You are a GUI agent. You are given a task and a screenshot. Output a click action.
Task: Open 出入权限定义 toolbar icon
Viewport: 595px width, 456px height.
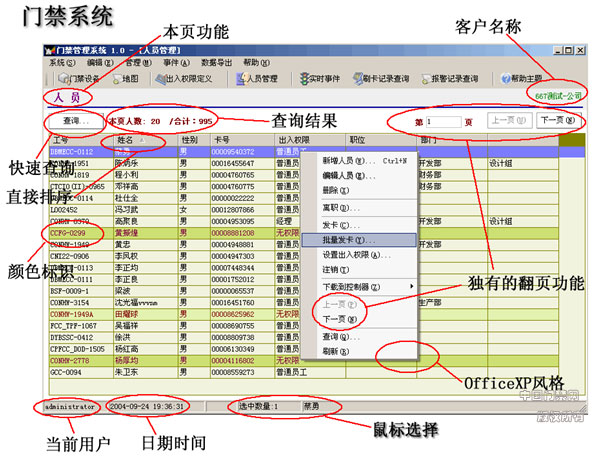click(161, 79)
